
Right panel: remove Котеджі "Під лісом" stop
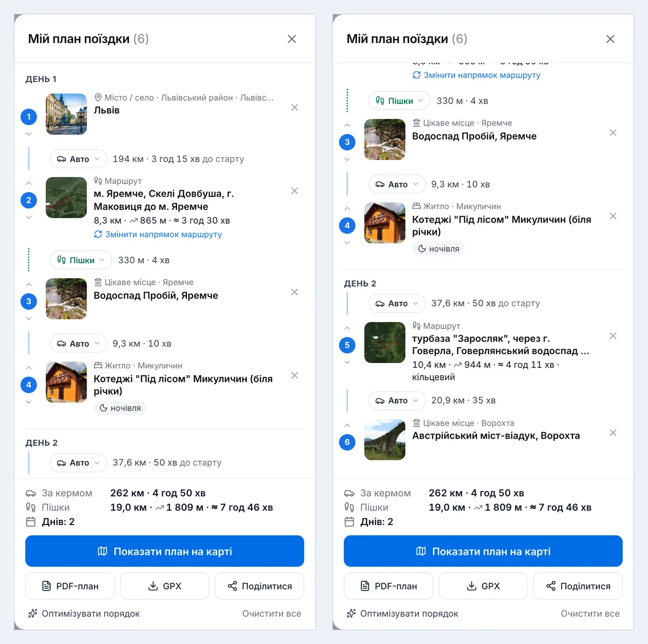(613, 216)
